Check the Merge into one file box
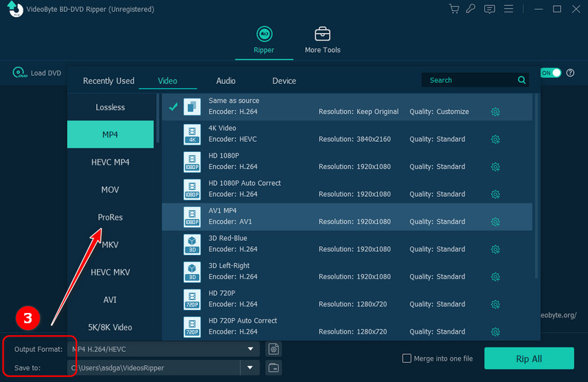Viewport: 588px width, 382px height. pyautogui.click(x=407, y=358)
